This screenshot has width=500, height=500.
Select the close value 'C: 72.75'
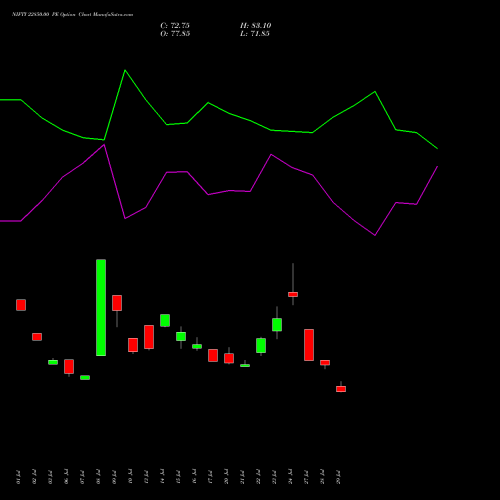(x=175, y=26)
